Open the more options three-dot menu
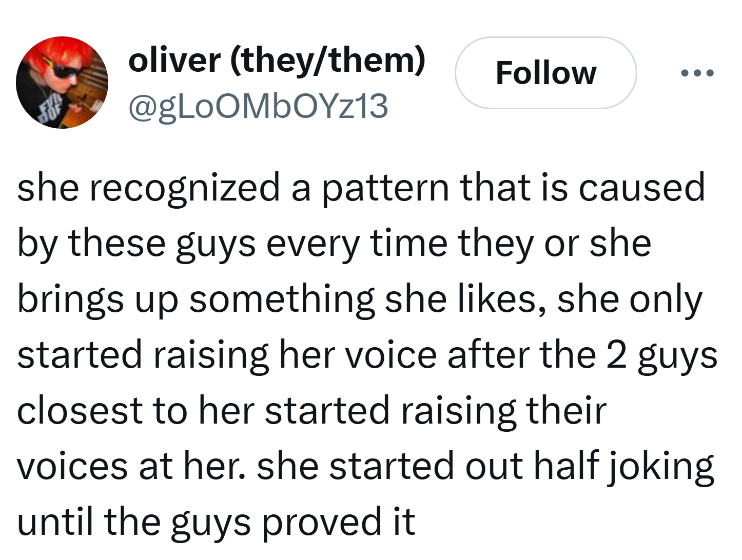Viewport: 742px width, 560px height. 697,73
